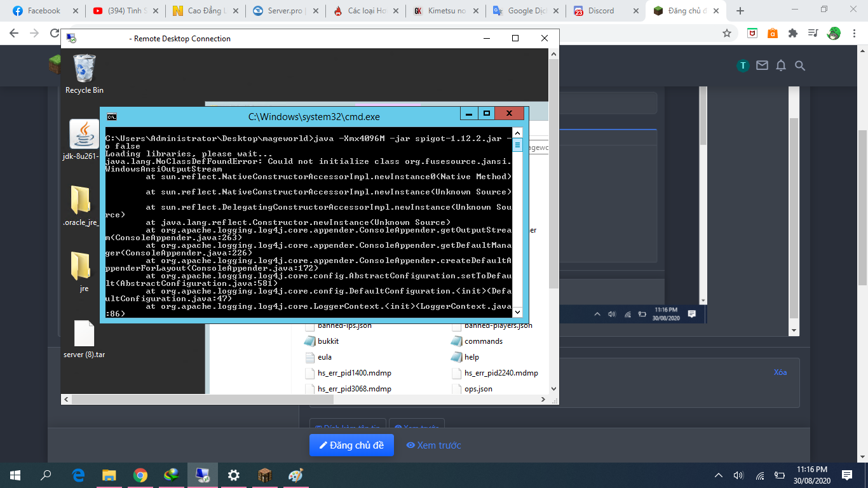
Task: Switch to Remote Desktop on the taskbar
Action: pyautogui.click(x=203, y=475)
